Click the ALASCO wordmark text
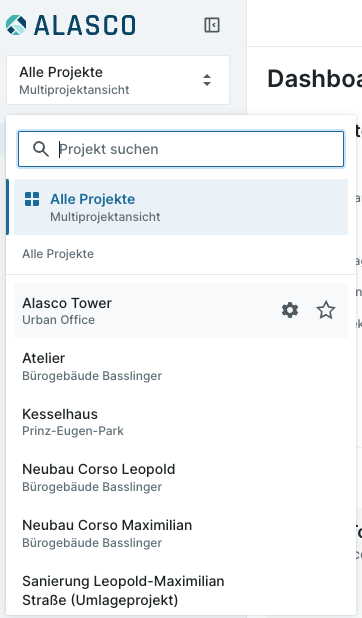This screenshot has width=362, height=618. coord(85,25)
